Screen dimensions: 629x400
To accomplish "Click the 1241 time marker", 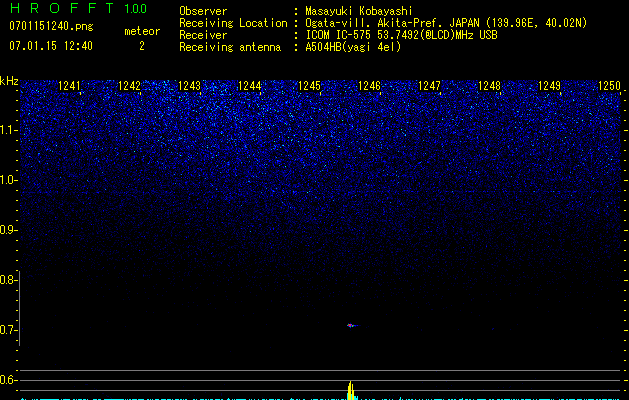I will [x=69, y=86].
